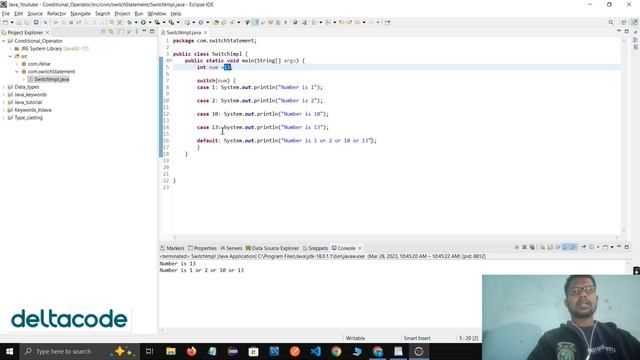This screenshot has width=640, height=360.
Task: Click the Windows Start button
Action: (x=9, y=351)
